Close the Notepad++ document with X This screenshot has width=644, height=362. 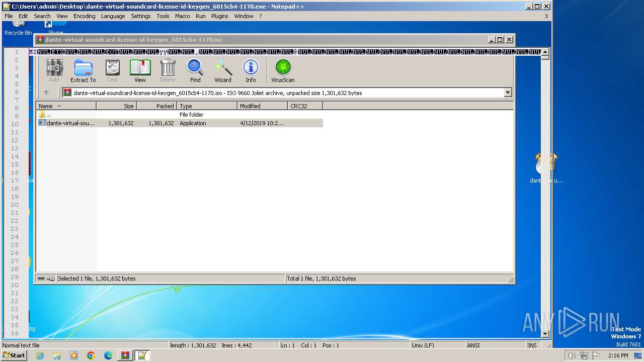[x=546, y=16]
